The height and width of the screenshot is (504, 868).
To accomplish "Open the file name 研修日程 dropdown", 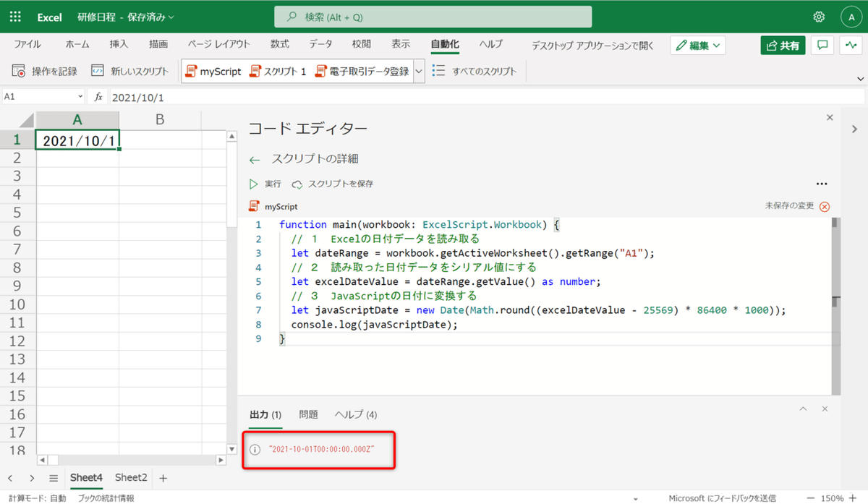I will (x=125, y=17).
